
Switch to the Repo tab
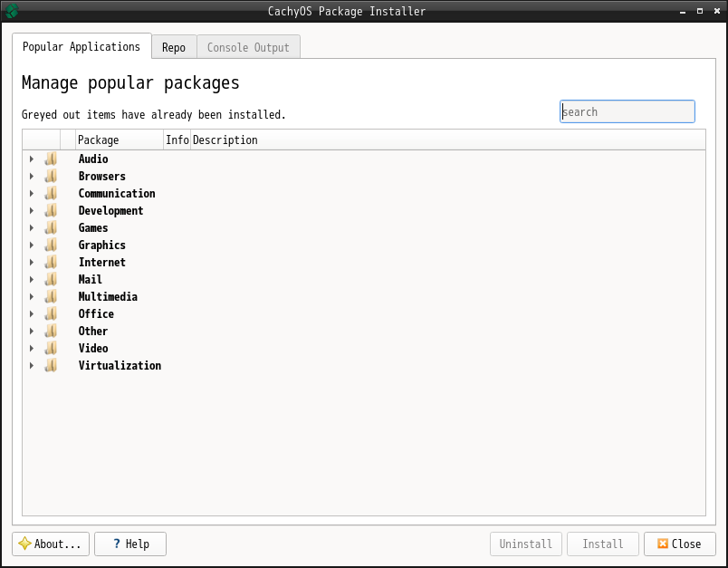click(174, 47)
